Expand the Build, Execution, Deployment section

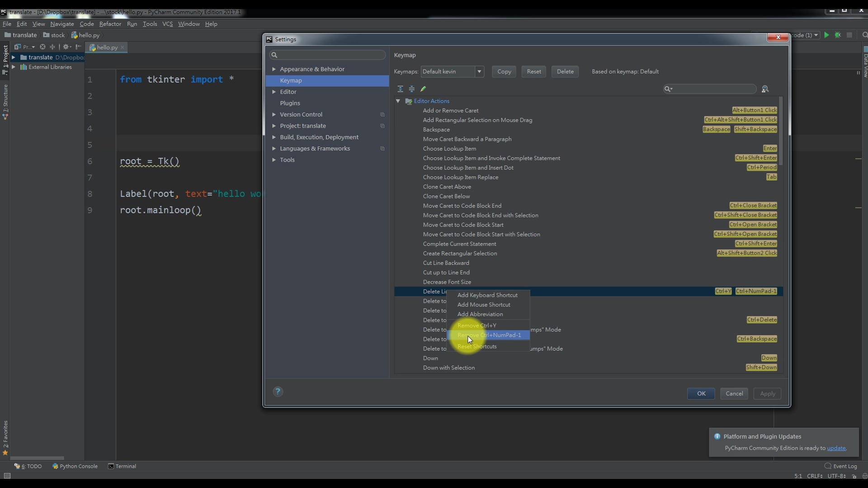(274, 137)
